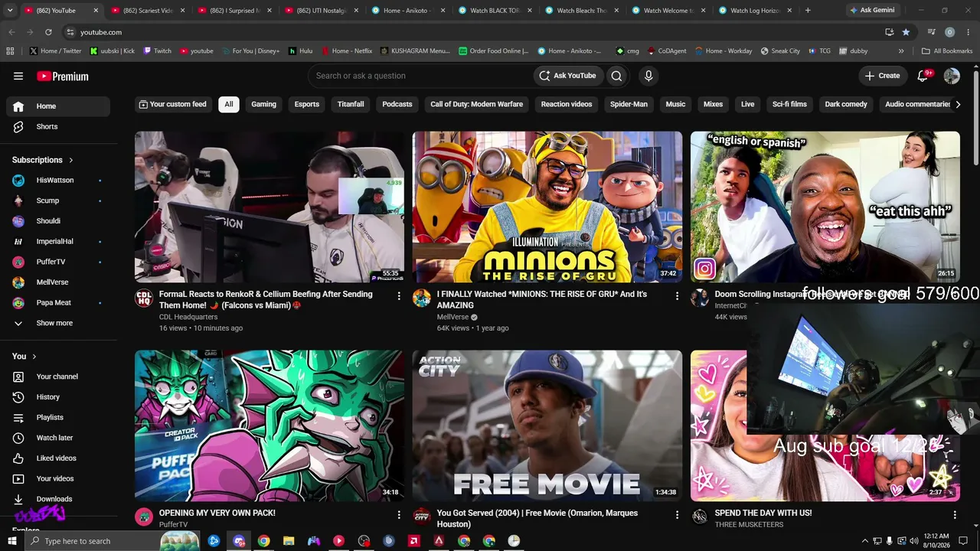Select the Titanfall filter chip

pos(351,105)
